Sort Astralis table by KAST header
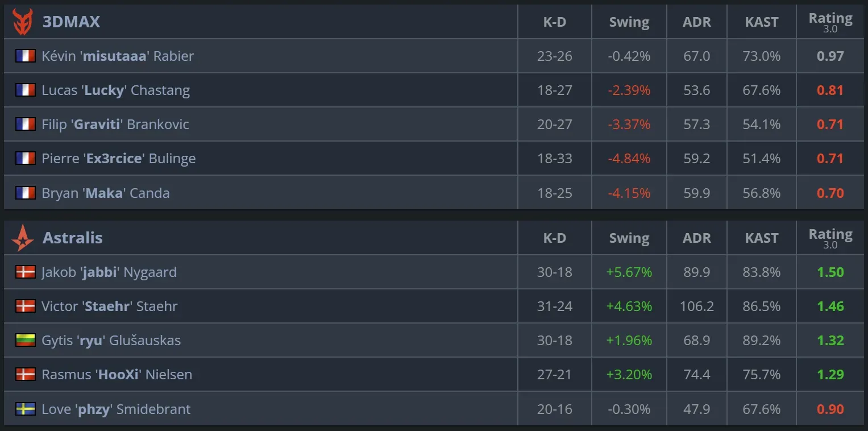The width and height of the screenshot is (868, 431). 761,238
